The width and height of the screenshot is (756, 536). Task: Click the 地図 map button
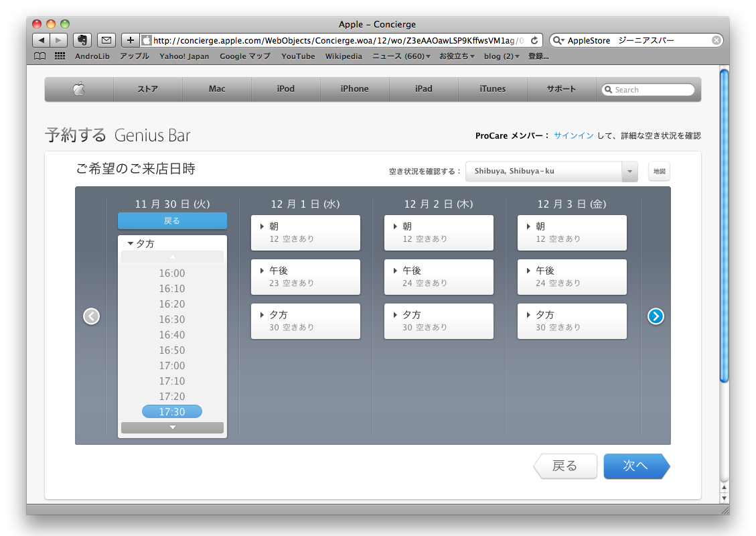pyautogui.click(x=659, y=172)
